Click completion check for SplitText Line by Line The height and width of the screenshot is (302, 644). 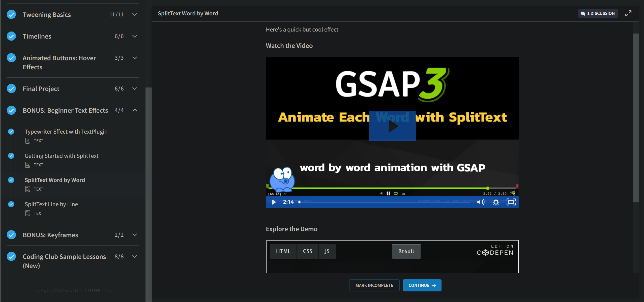11,204
